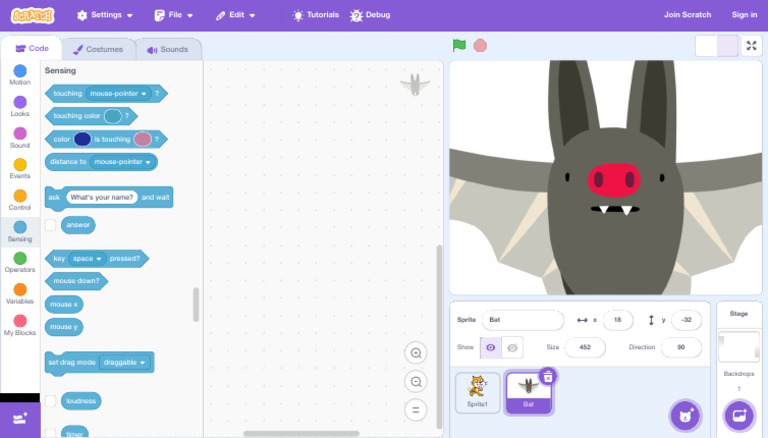This screenshot has height=438, width=768.
Task: Select the My Blocks category
Action: [x=20, y=325]
